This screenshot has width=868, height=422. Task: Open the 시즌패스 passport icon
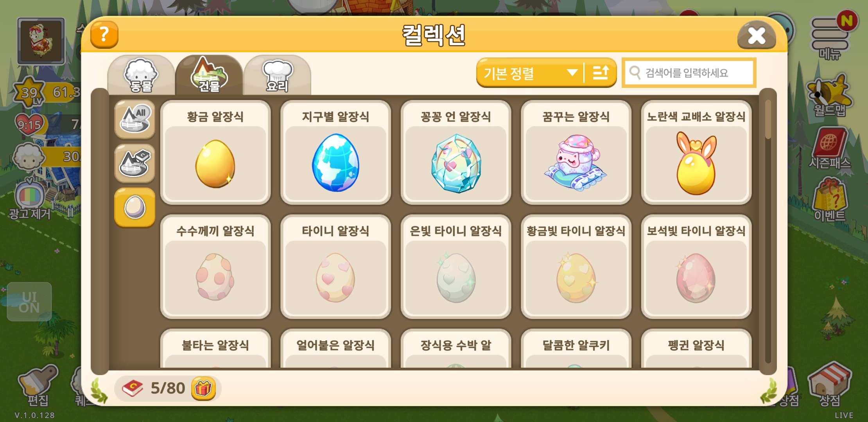coord(830,148)
